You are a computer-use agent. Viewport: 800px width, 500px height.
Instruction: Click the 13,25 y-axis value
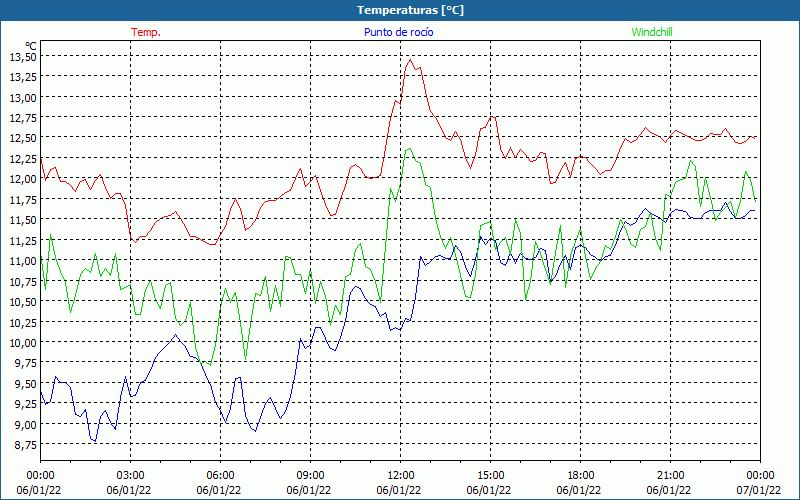pos(23,77)
